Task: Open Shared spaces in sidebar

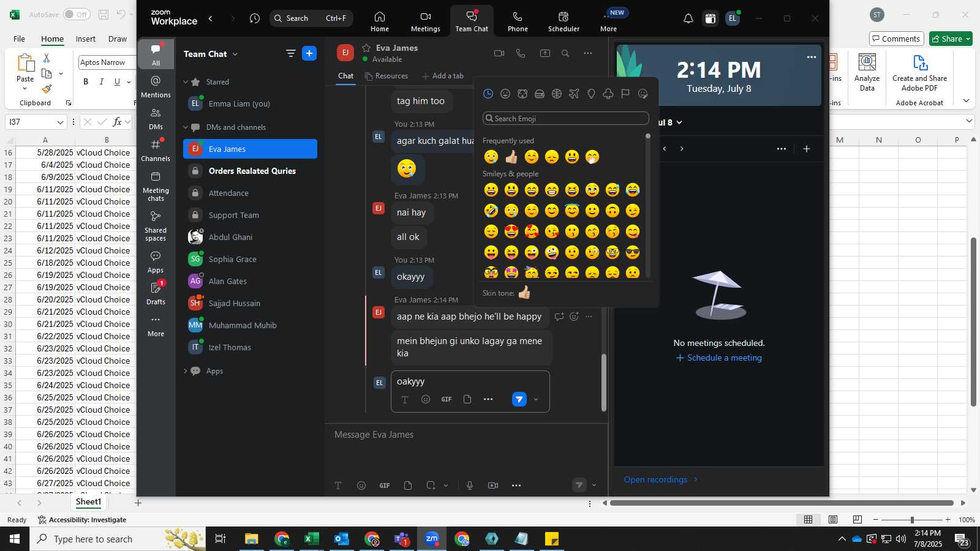Action: coord(156,226)
